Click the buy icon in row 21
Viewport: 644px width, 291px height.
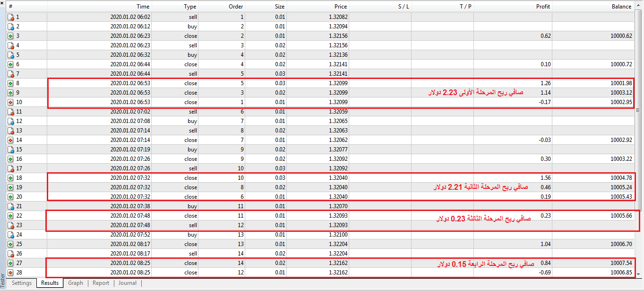click(x=11, y=206)
